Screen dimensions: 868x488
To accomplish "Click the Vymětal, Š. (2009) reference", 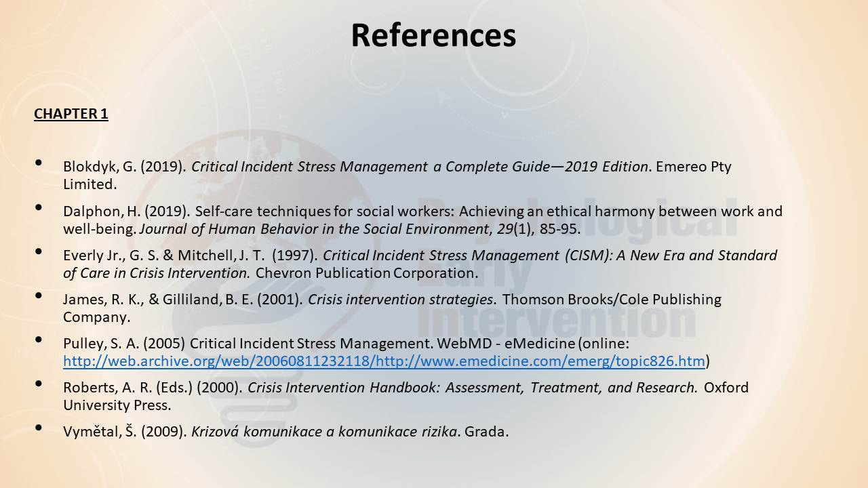I will (x=285, y=432).
